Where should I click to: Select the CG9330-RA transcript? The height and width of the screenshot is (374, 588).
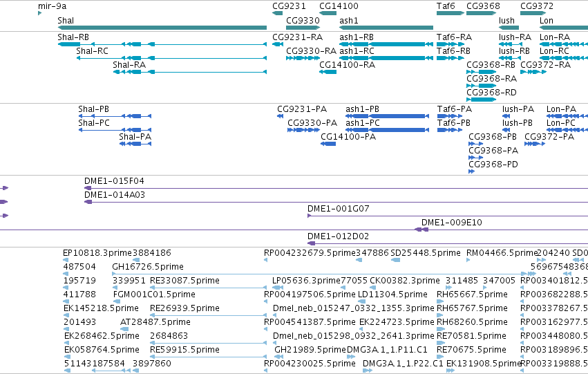(x=303, y=58)
